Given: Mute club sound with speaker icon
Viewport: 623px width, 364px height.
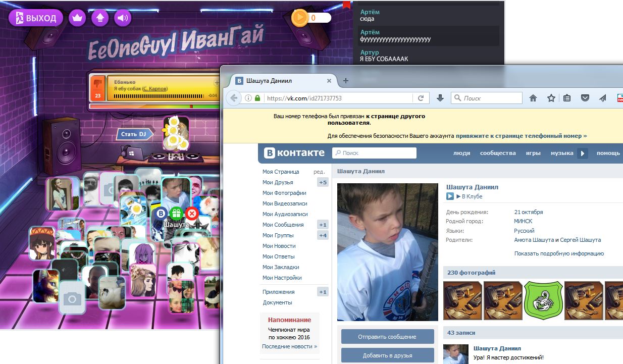Looking at the screenshot, I should click(123, 18).
